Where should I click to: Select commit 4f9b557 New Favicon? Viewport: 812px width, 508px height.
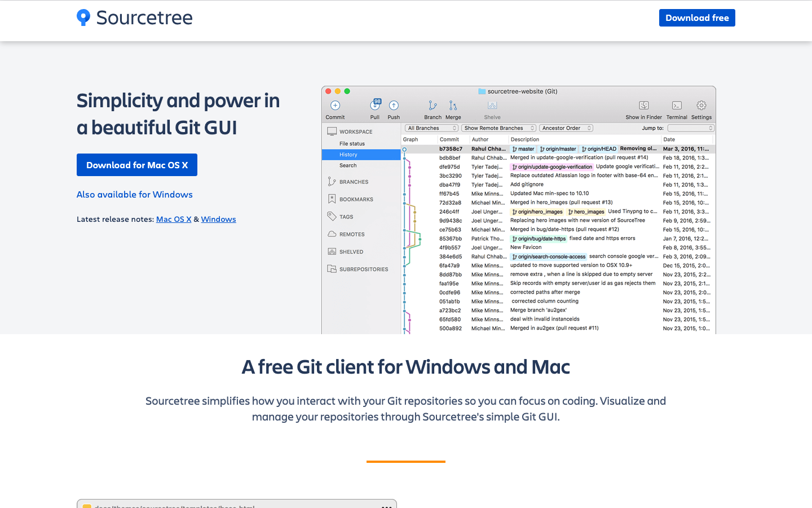pos(558,248)
